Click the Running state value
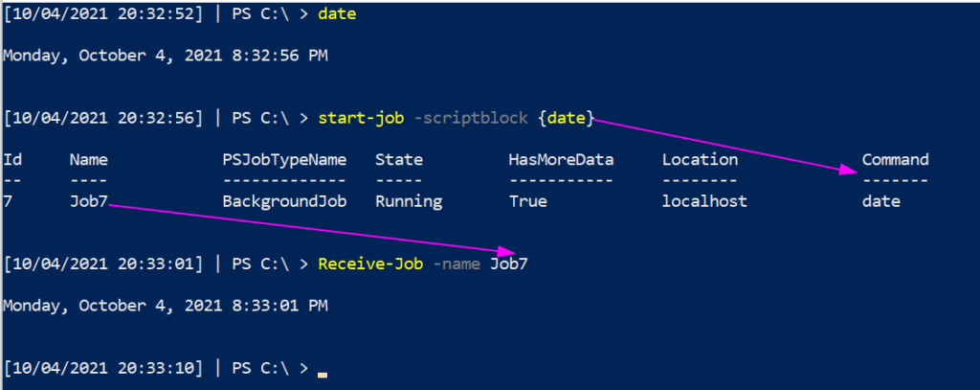Screen dimensions: 980x390 coord(409,201)
